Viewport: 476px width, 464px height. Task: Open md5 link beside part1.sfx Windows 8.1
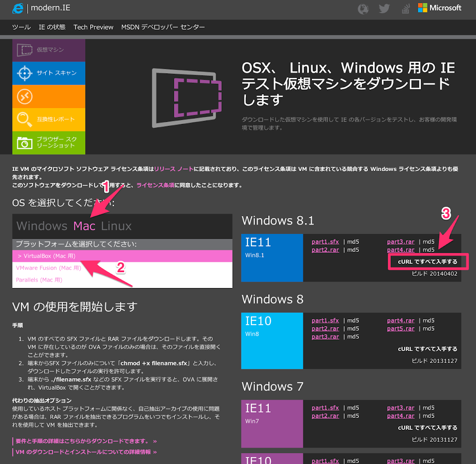(x=353, y=242)
